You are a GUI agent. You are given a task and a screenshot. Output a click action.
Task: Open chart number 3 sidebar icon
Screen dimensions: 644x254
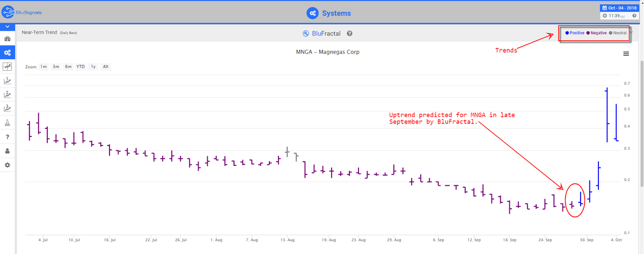point(8,108)
